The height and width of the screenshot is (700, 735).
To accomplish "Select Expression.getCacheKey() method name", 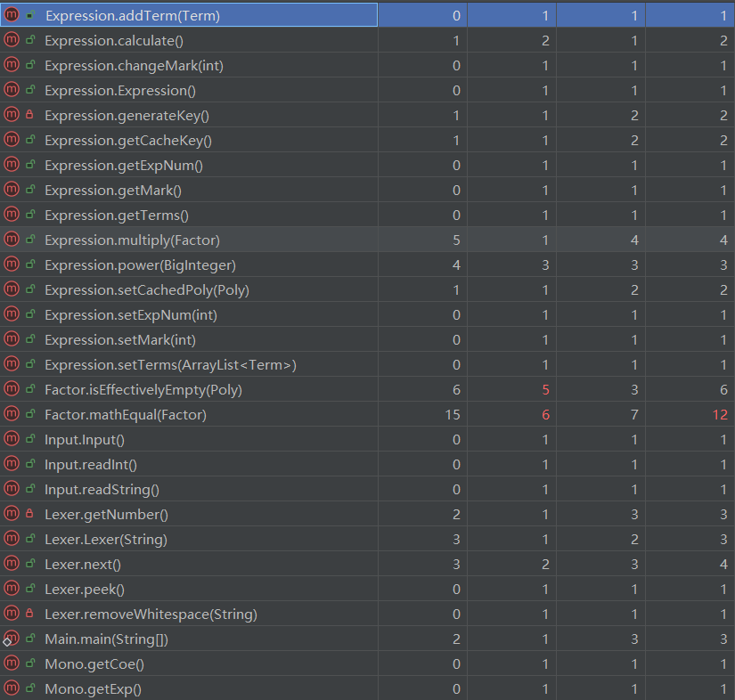I will tap(128, 141).
